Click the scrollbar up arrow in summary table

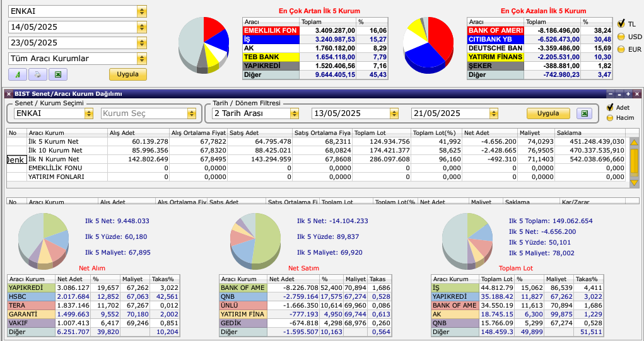[634, 143]
